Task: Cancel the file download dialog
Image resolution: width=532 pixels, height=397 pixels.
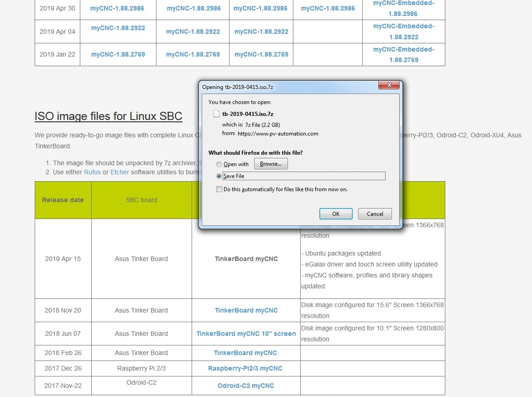Action: (x=375, y=214)
